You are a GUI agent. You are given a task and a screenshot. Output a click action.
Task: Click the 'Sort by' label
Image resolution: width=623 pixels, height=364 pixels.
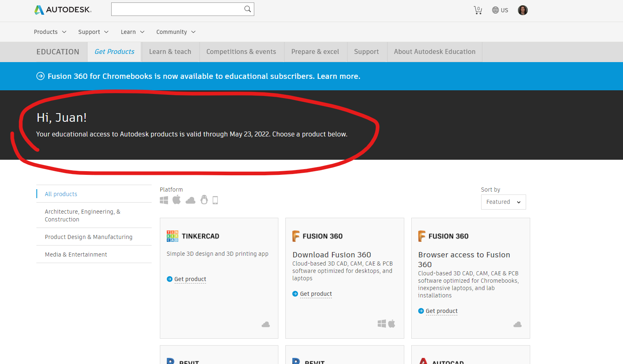(491, 190)
